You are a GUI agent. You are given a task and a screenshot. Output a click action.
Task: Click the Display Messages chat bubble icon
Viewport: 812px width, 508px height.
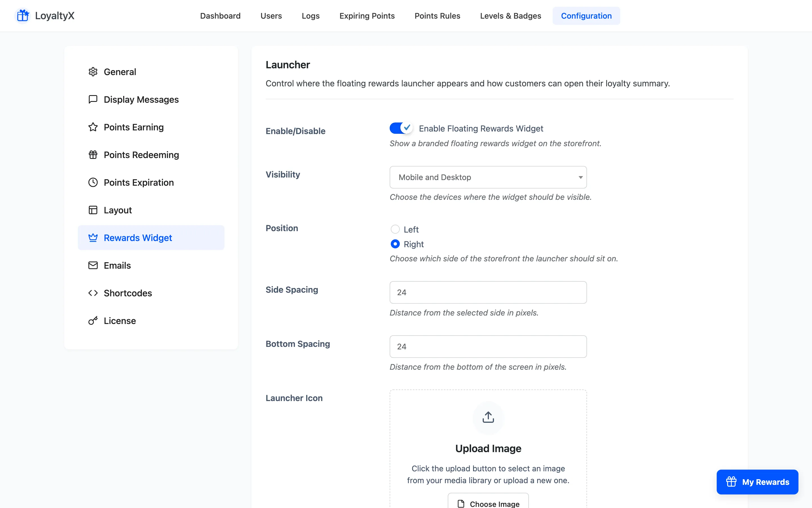coord(93,99)
